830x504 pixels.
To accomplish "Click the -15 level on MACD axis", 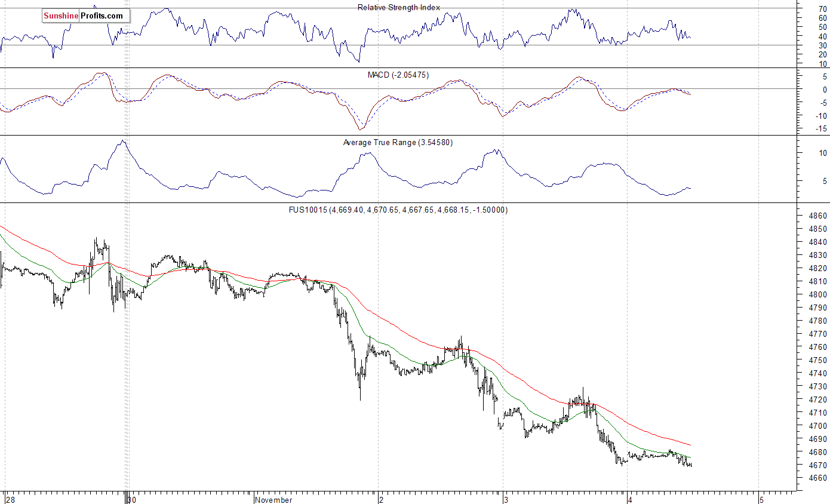I will (x=821, y=129).
